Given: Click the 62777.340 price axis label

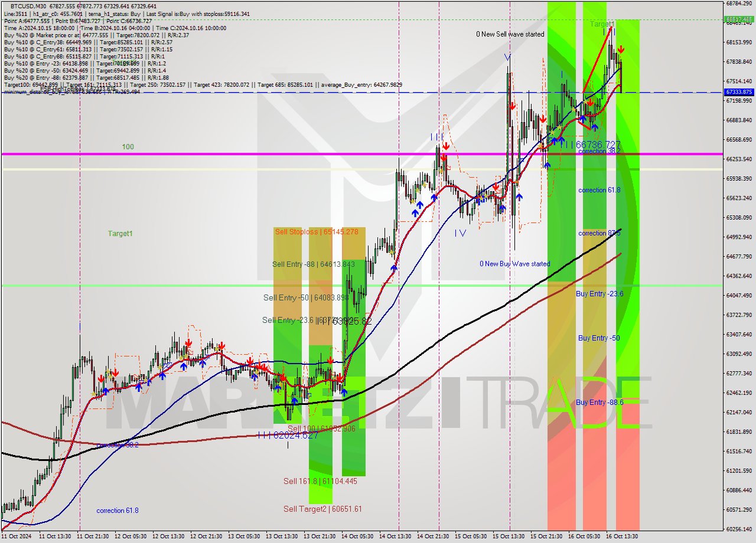Looking at the screenshot, I should tap(738, 373).
